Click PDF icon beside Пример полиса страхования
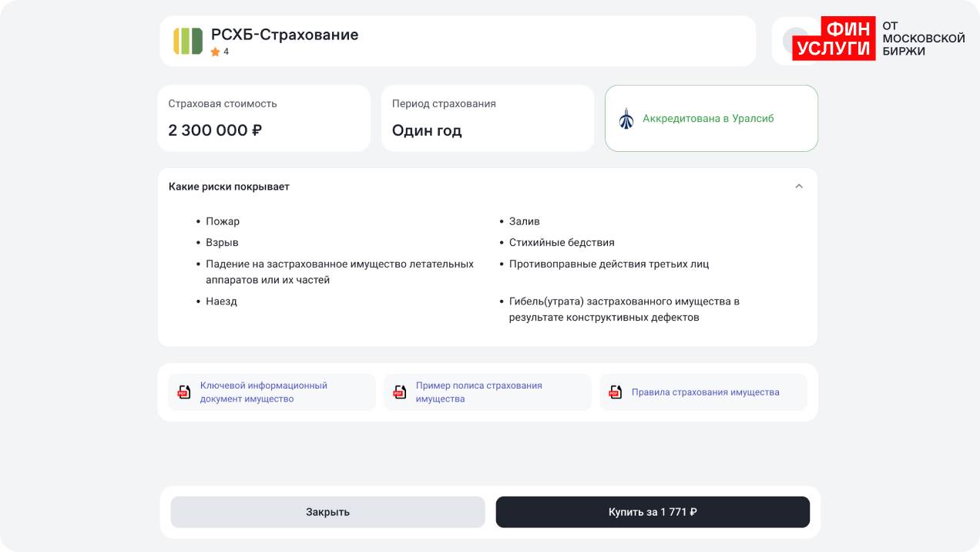The width and height of the screenshot is (980, 552). pos(399,392)
